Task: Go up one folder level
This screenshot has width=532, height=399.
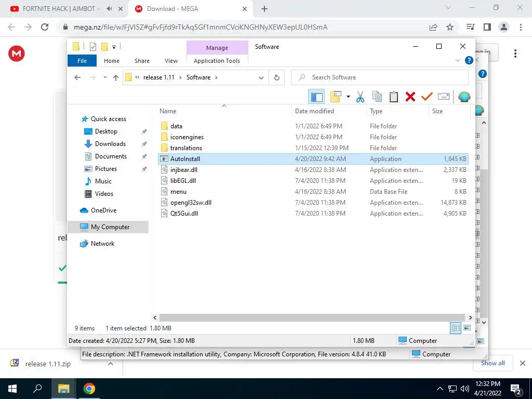Action: pyautogui.click(x=116, y=77)
